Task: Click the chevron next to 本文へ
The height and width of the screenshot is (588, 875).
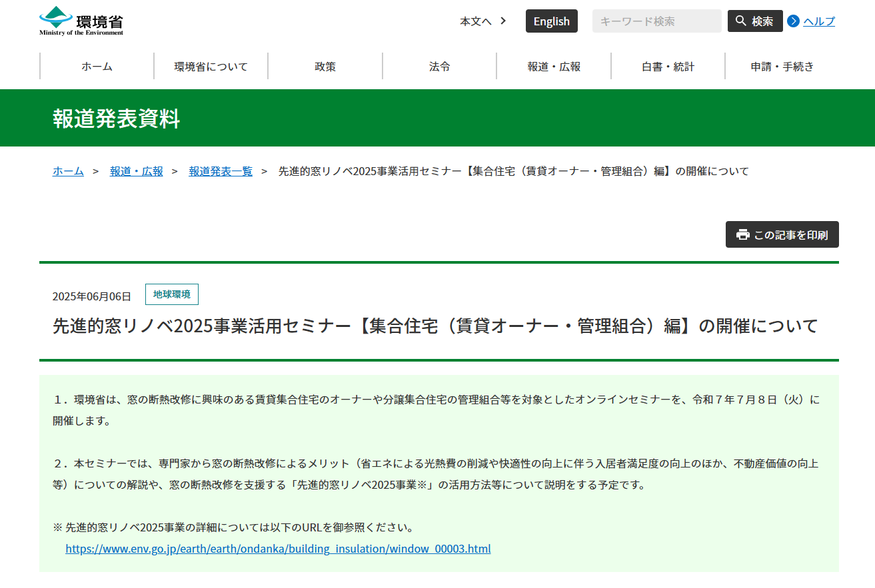Action: pyautogui.click(x=502, y=21)
